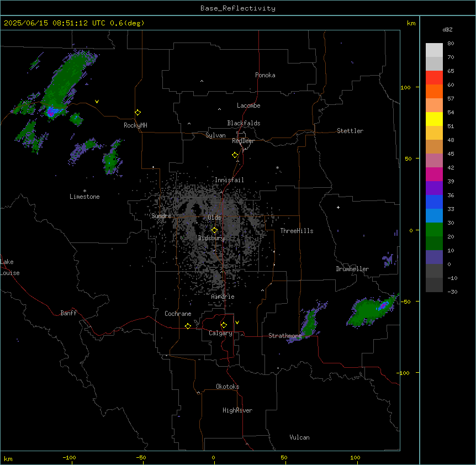
Task: Select the Ponoka label
Action: [265, 75]
